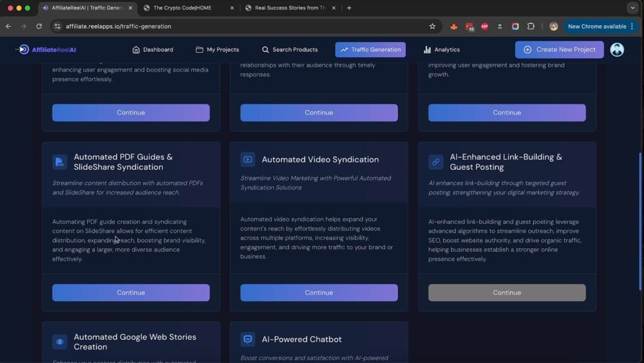Continue with Automated Video Syndication
The image size is (644, 363).
pyautogui.click(x=319, y=293)
